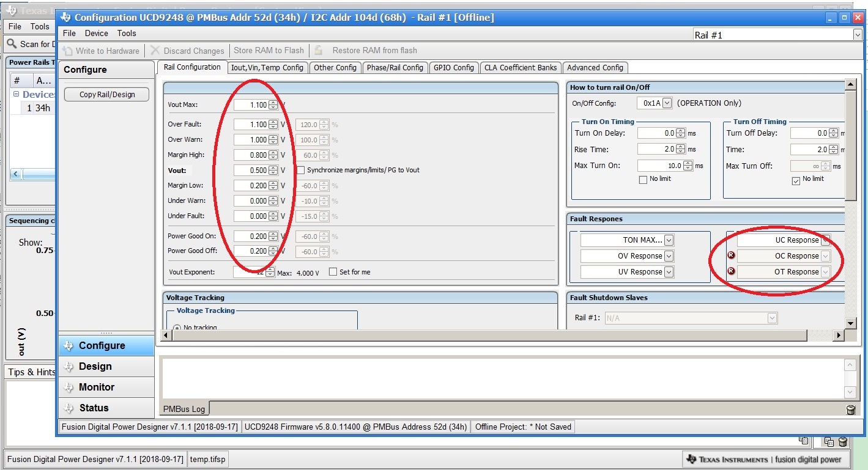The width and height of the screenshot is (868, 470).
Task: Switch to Other Config tab
Action: [335, 68]
